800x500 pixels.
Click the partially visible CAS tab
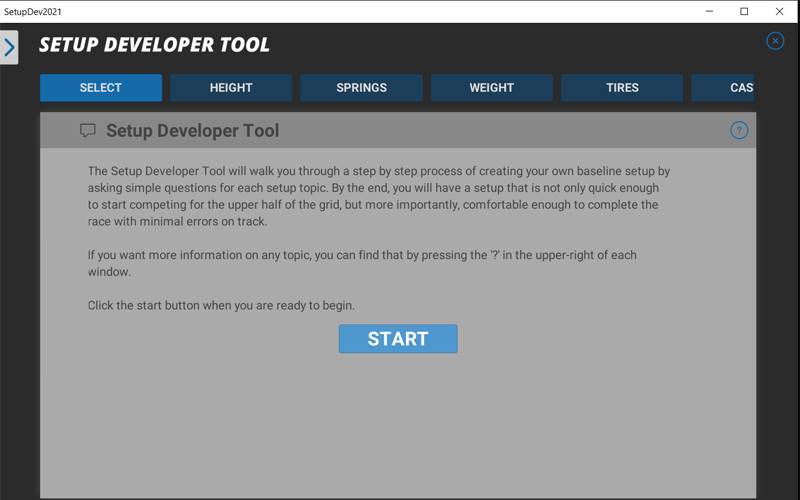coord(724,88)
